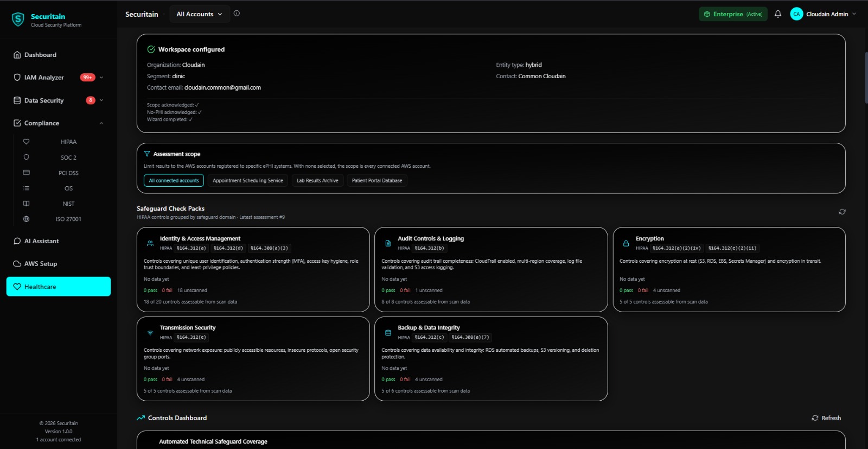868x449 pixels.
Task: Click the PCI DSS card icon
Action: 26,173
